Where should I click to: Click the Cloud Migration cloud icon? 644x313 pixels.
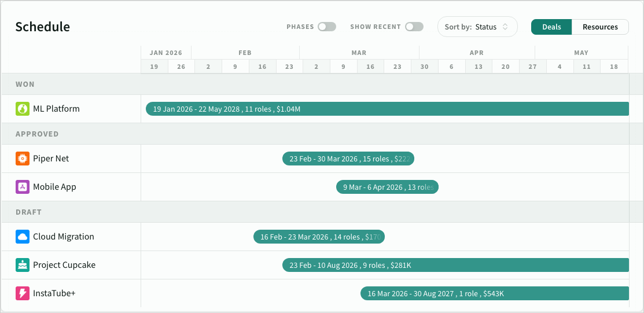click(23, 237)
